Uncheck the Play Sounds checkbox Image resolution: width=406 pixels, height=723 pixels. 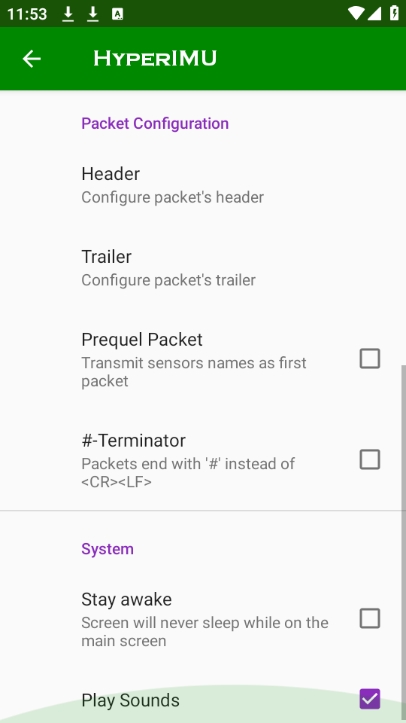tap(370, 699)
